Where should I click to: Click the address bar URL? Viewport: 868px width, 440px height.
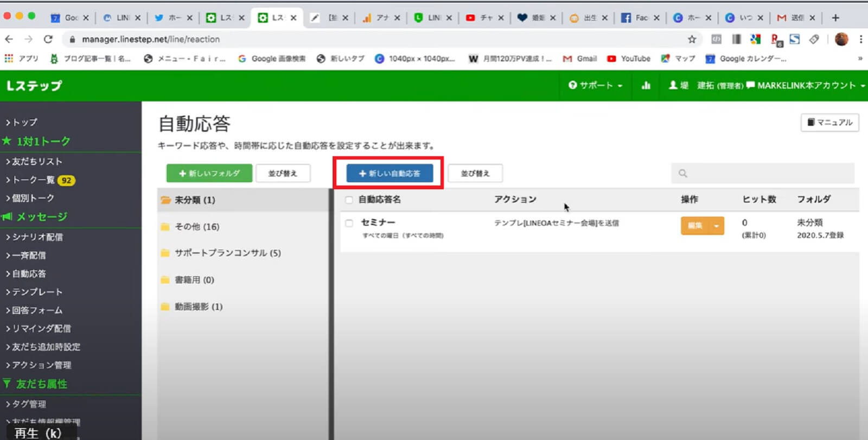pos(151,39)
